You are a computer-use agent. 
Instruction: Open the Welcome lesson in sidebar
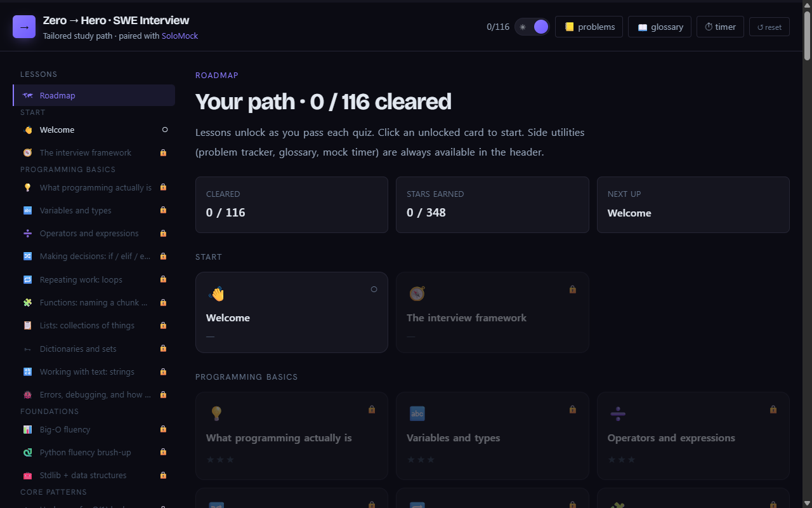(x=94, y=130)
